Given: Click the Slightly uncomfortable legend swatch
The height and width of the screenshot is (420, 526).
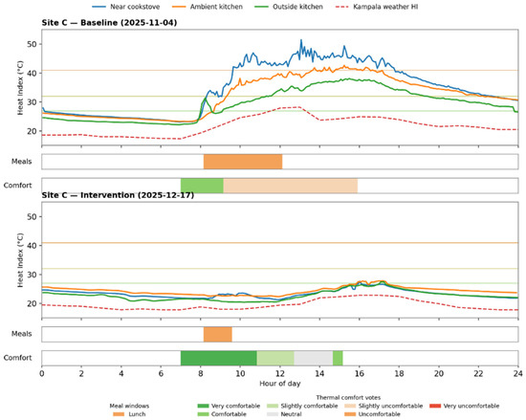Looking at the screenshot, I should 350,406.
